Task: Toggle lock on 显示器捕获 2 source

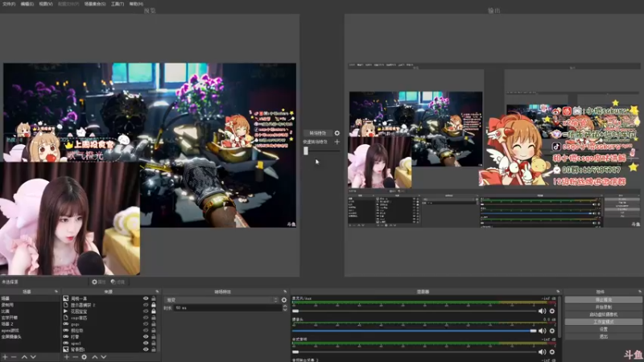Action: coord(153,305)
